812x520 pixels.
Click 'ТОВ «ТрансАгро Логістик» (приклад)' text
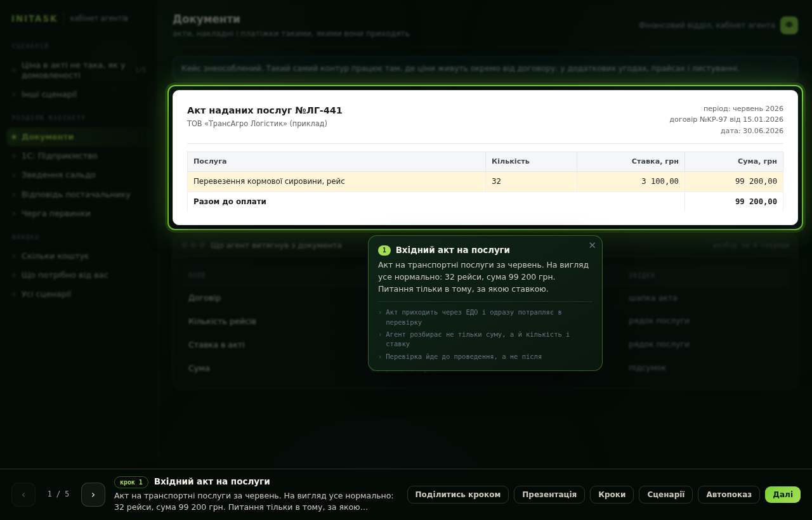pos(257,124)
